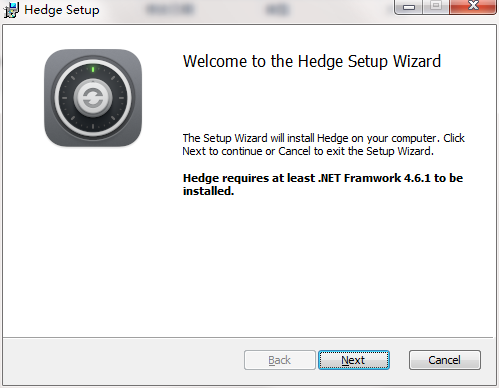This screenshot has height=388, width=499.
Task: Click the green indicator light on the dial
Action: point(93,69)
